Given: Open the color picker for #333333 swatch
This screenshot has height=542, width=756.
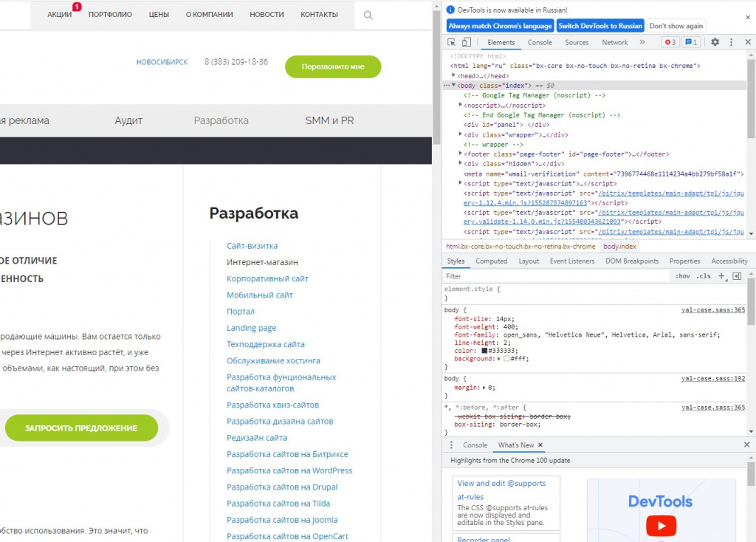Looking at the screenshot, I should (x=484, y=351).
